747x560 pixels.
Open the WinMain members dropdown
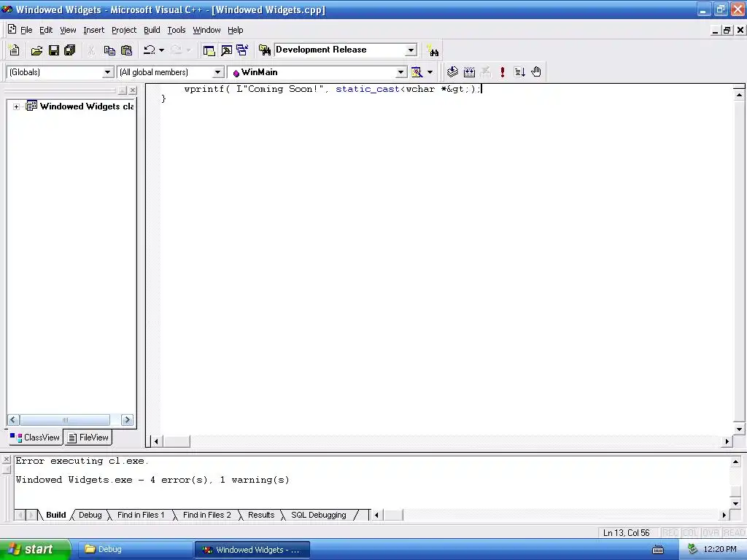(x=401, y=72)
